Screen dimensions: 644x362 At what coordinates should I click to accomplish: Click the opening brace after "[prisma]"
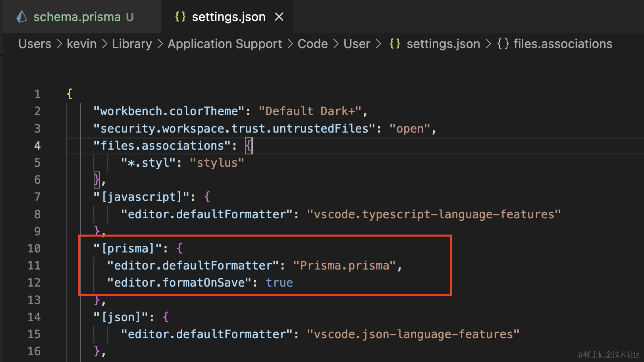179,248
